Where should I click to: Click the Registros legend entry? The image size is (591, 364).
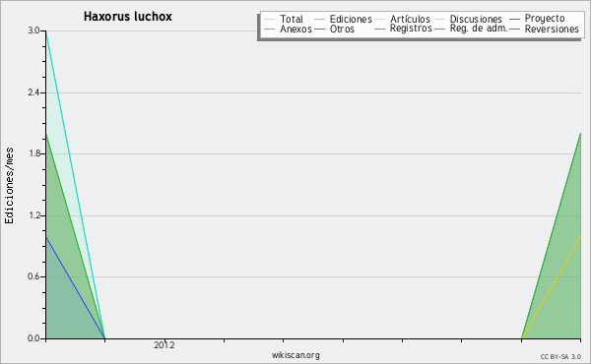(x=403, y=29)
